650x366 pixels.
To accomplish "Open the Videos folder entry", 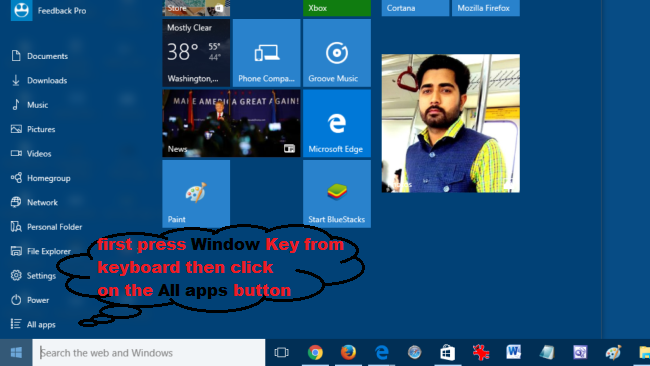I will coord(31,154).
